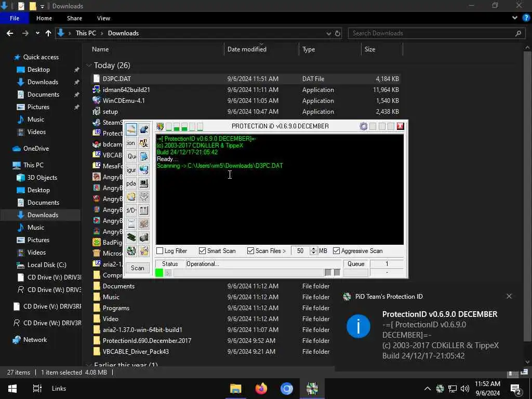
Task: Click the green status indicator square
Action: click(159, 273)
